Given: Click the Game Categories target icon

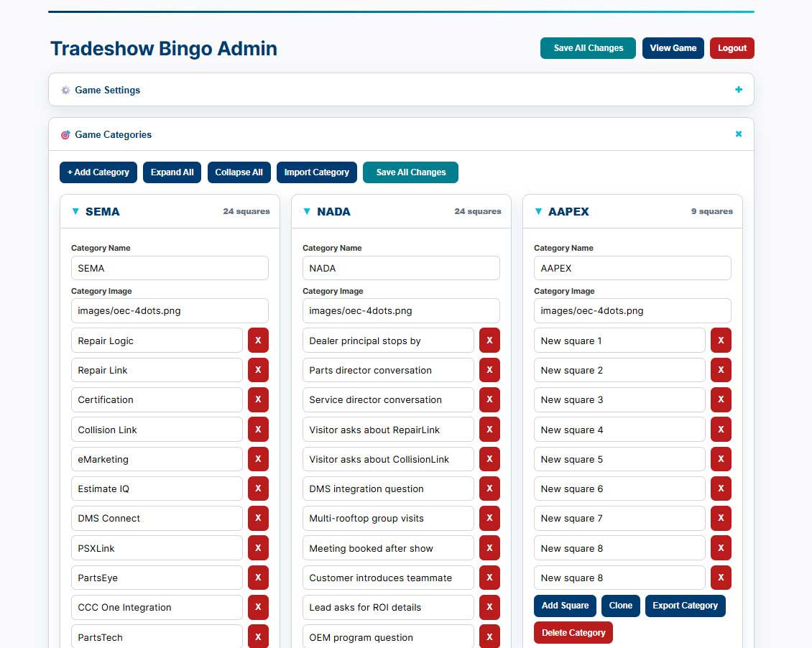Looking at the screenshot, I should point(65,134).
